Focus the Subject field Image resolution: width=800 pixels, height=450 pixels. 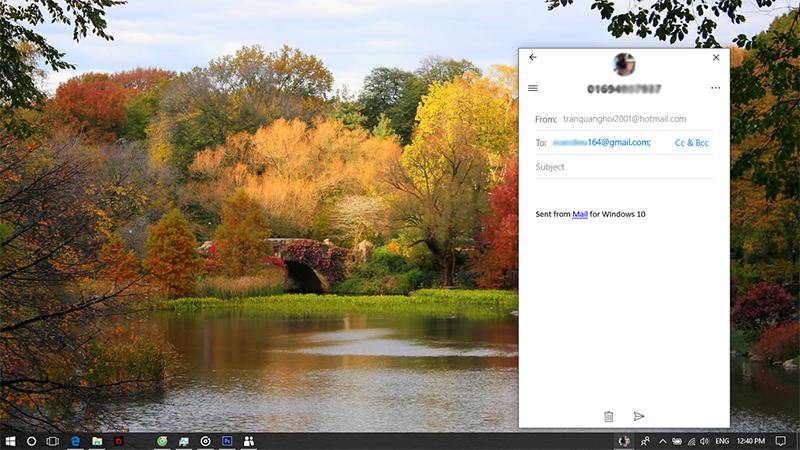click(624, 167)
